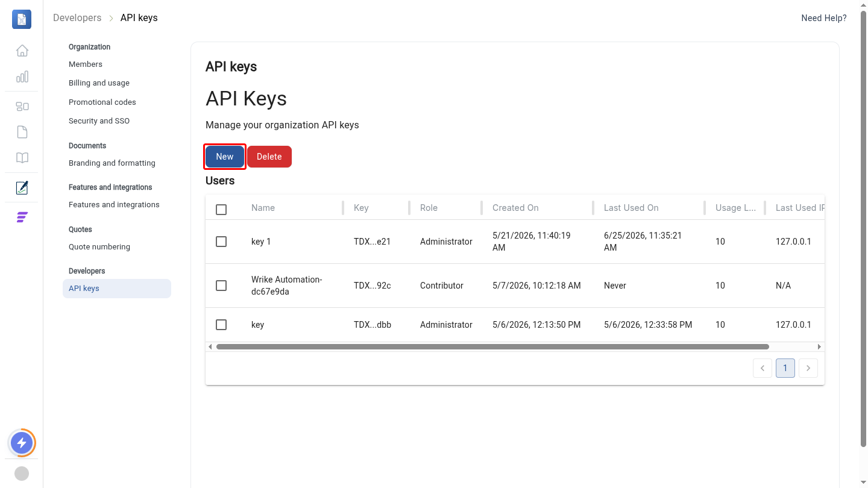Click the key value TDX...e21
Screen dimensions: 868x488
pos(373,242)
